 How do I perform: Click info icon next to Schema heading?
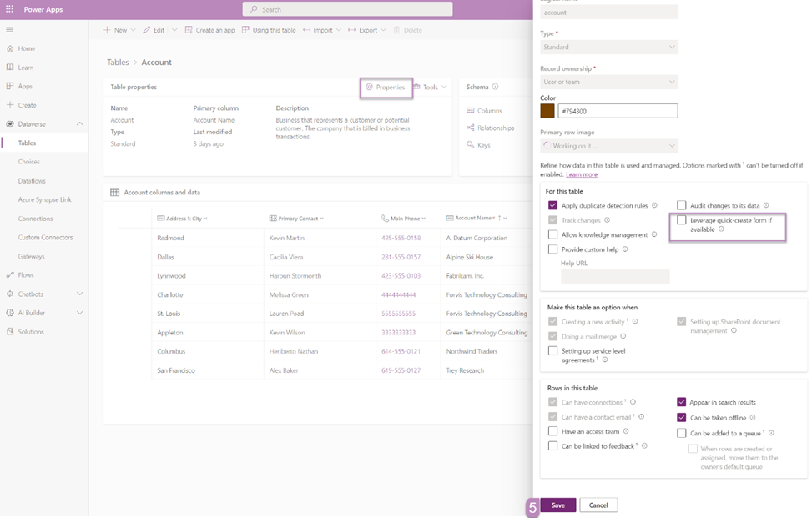click(x=495, y=87)
